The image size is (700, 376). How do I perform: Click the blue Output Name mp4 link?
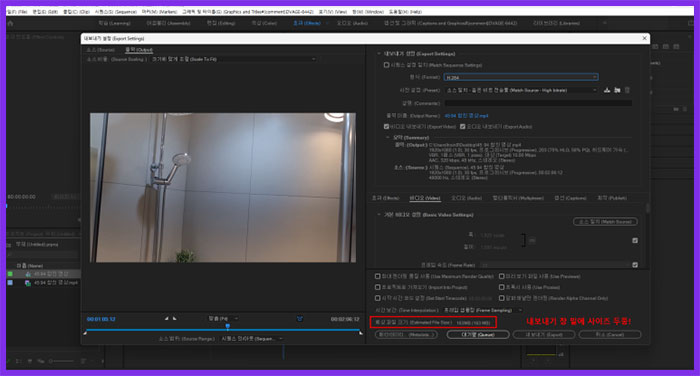466,116
